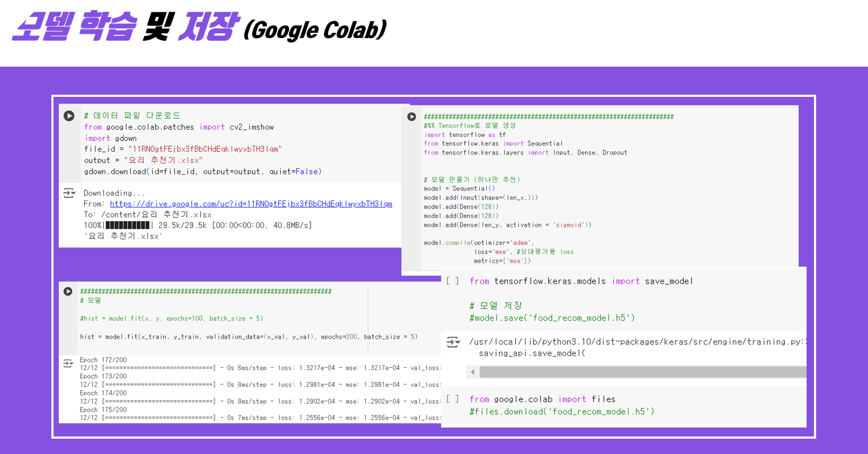Click output icon beside Epoch training logs
Screen dimensions: 868x454
click(68, 364)
